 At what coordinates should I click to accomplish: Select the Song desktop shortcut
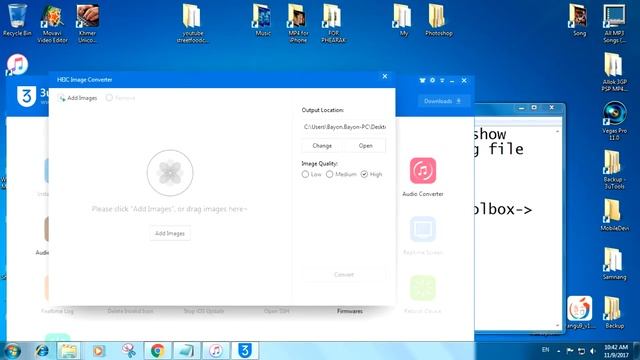(x=579, y=20)
